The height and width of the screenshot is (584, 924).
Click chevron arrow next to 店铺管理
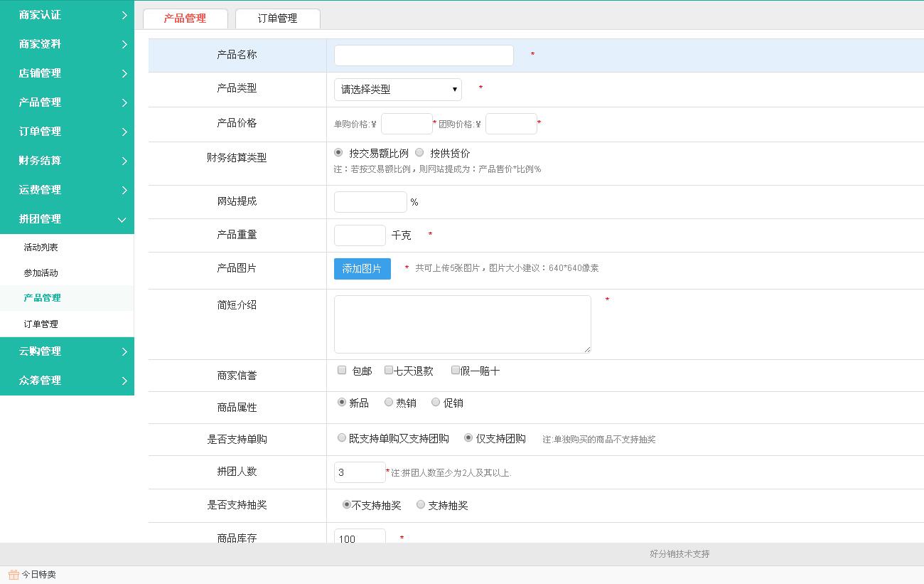124,73
